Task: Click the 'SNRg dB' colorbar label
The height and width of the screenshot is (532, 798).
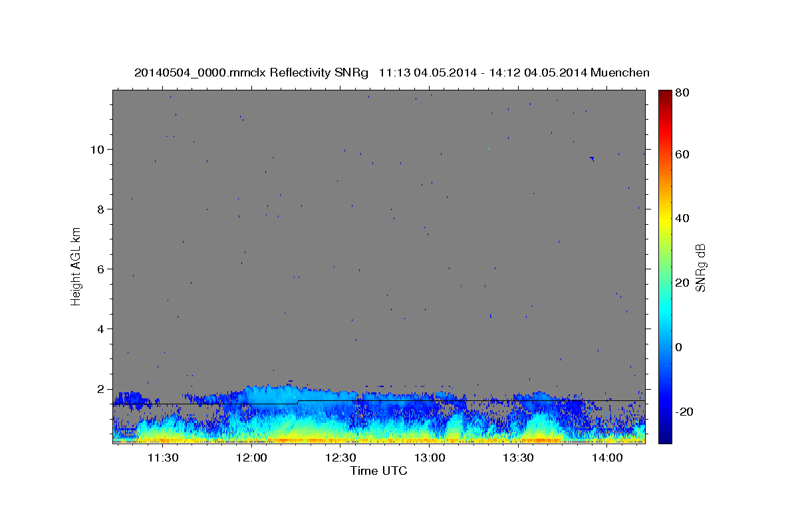Action: click(x=700, y=267)
